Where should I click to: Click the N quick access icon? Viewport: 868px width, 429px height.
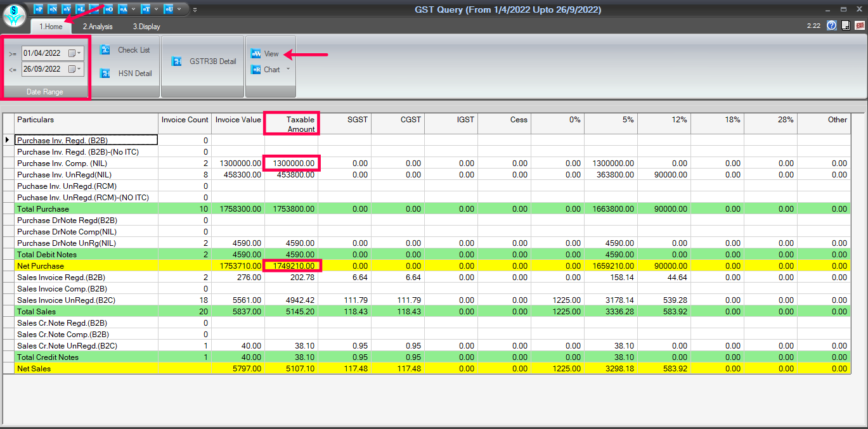pos(53,10)
